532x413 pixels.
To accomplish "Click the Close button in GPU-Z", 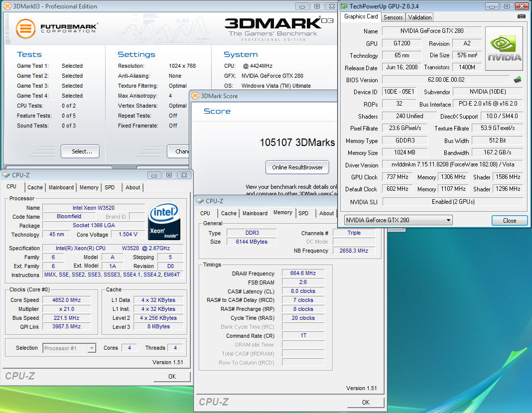I will (510, 221).
